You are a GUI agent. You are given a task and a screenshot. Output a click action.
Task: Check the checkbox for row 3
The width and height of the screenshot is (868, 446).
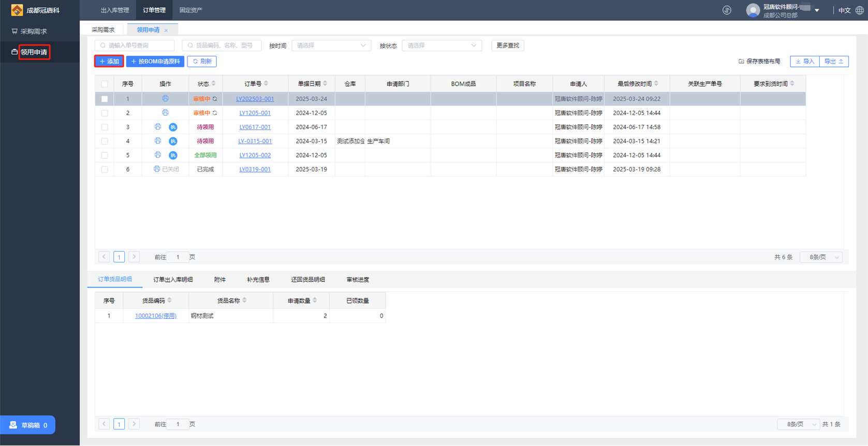pyautogui.click(x=105, y=127)
